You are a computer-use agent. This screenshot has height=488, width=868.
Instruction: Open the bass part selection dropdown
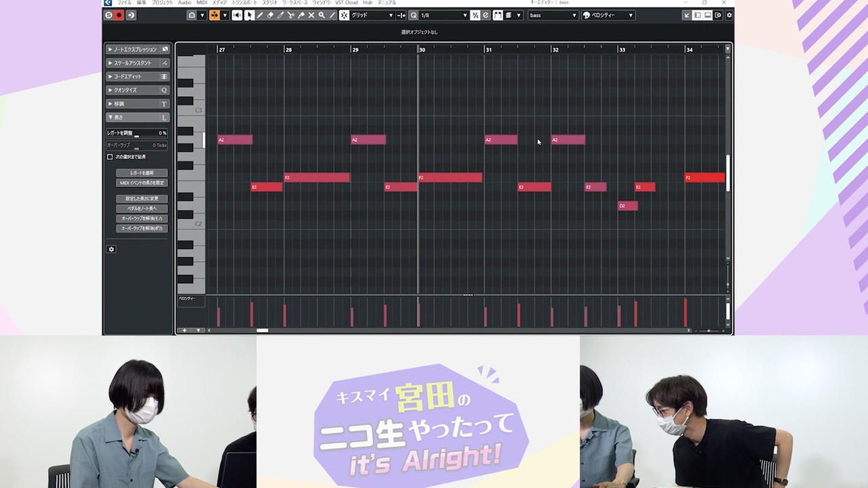coord(553,15)
